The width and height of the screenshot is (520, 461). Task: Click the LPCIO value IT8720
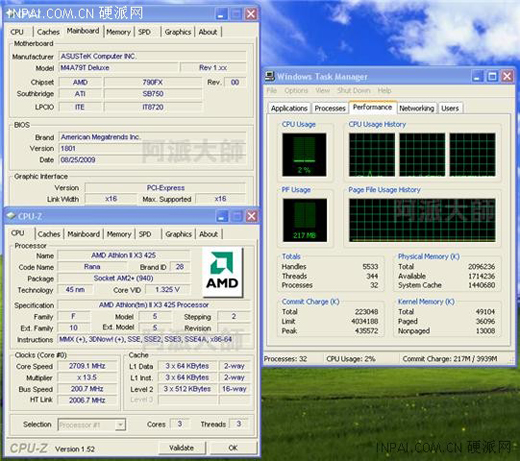pyautogui.click(x=153, y=107)
